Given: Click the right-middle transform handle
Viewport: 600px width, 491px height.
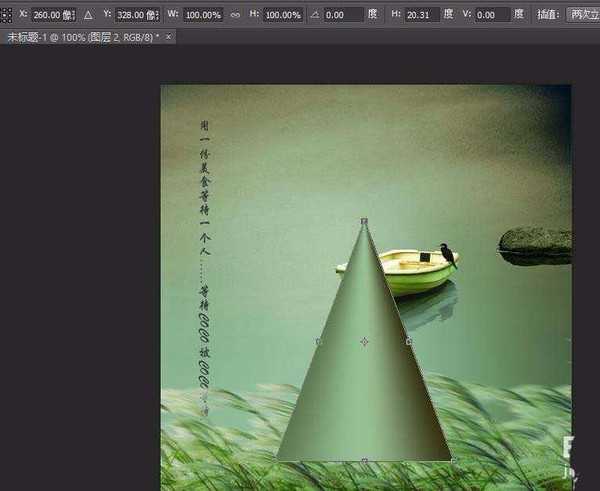Looking at the screenshot, I should [409, 342].
